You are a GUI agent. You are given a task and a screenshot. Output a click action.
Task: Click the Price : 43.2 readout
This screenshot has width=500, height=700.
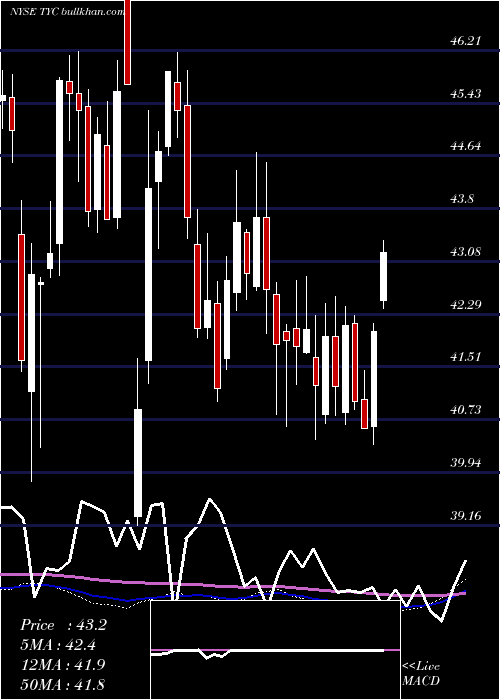click(x=63, y=625)
